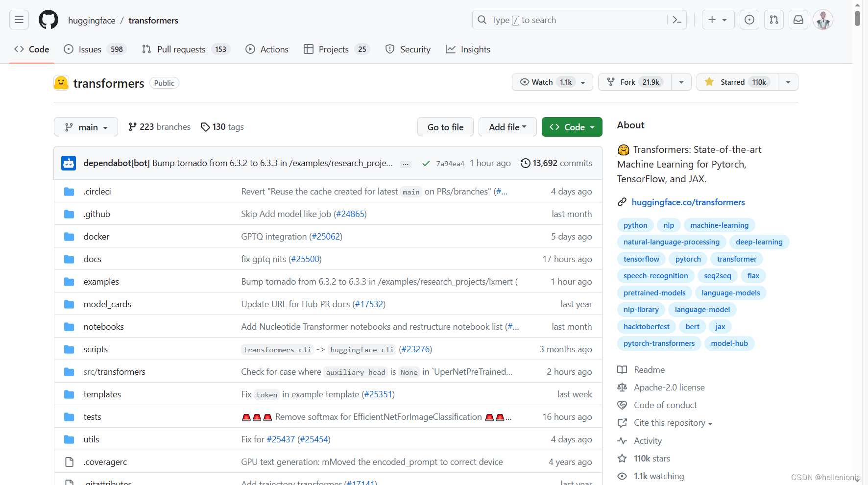Image resolution: width=868 pixels, height=485 pixels.
Task: Click the docker folder icon
Action: point(69,237)
